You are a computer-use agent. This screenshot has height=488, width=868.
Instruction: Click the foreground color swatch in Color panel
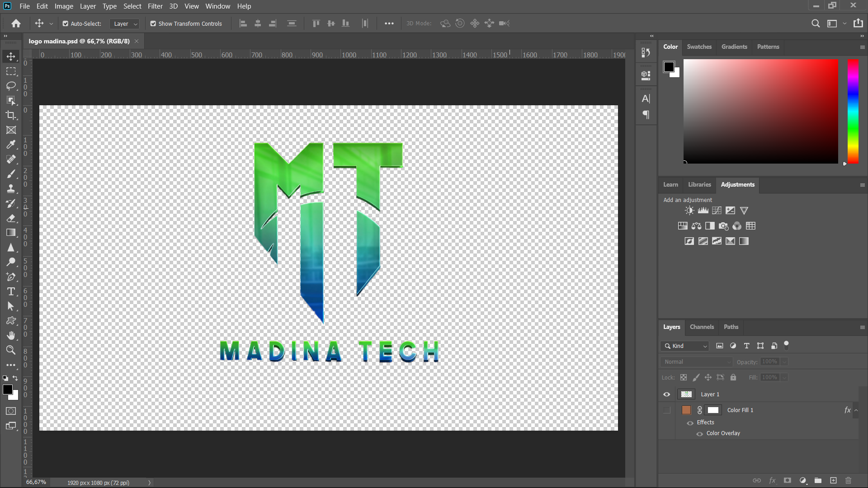click(669, 67)
